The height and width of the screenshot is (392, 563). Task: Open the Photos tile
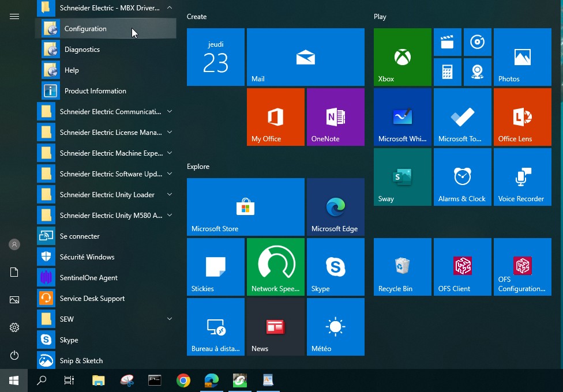[523, 57]
